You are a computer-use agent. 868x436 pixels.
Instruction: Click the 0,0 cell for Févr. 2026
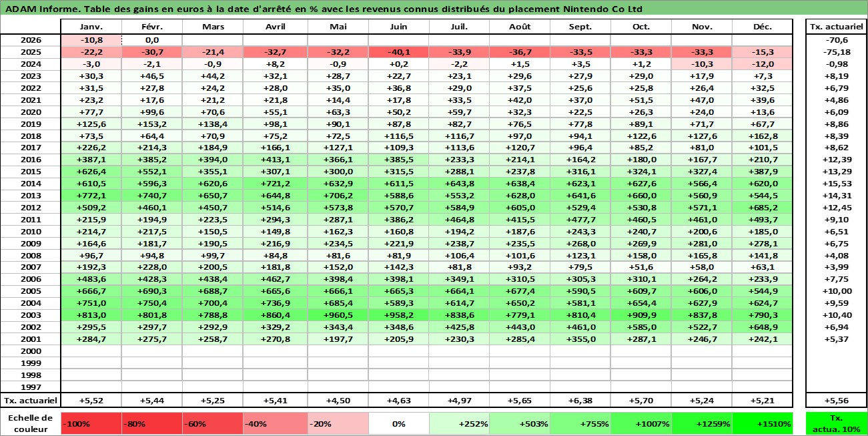pyautogui.click(x=152, y=40)
